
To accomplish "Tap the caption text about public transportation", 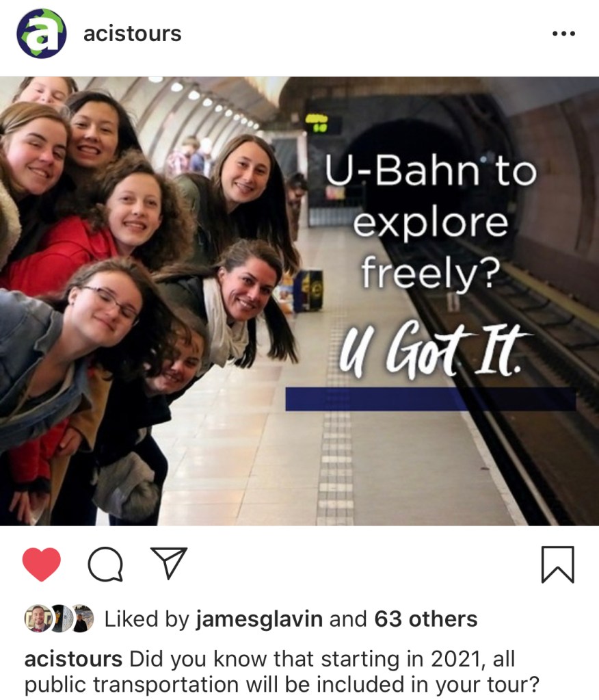I will click(x=282, y=671).
